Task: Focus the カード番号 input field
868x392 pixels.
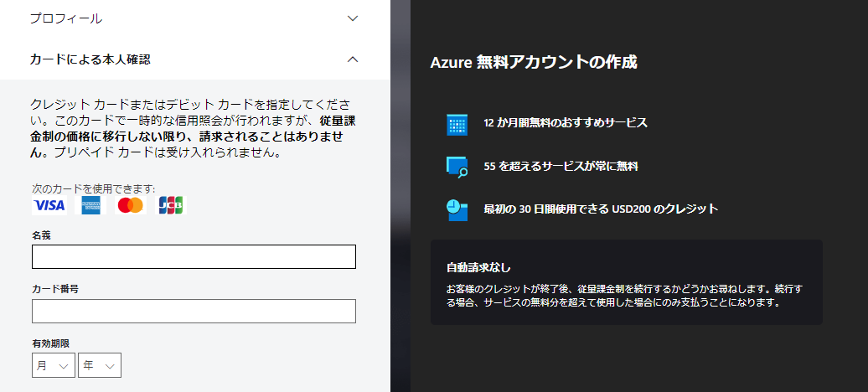Action: coord(194,311)
